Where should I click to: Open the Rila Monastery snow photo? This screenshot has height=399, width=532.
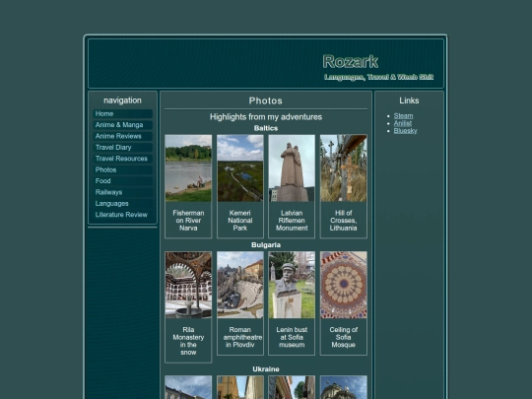[188, 285]
